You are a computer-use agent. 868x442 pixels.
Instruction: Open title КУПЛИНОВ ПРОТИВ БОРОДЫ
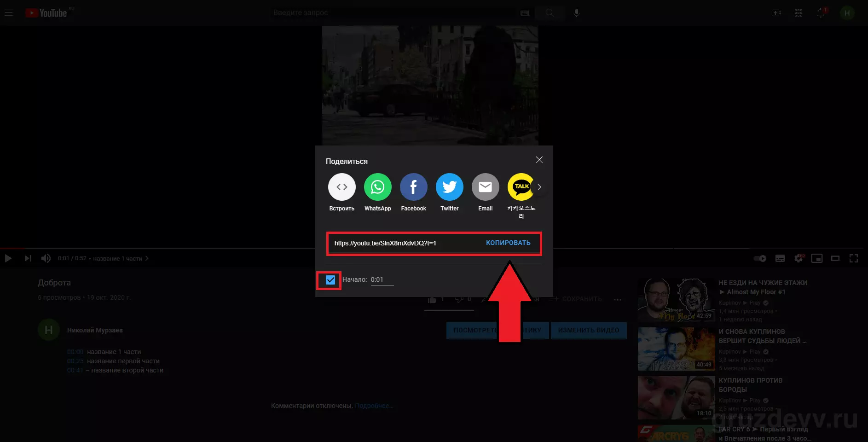tap(751, 385)
